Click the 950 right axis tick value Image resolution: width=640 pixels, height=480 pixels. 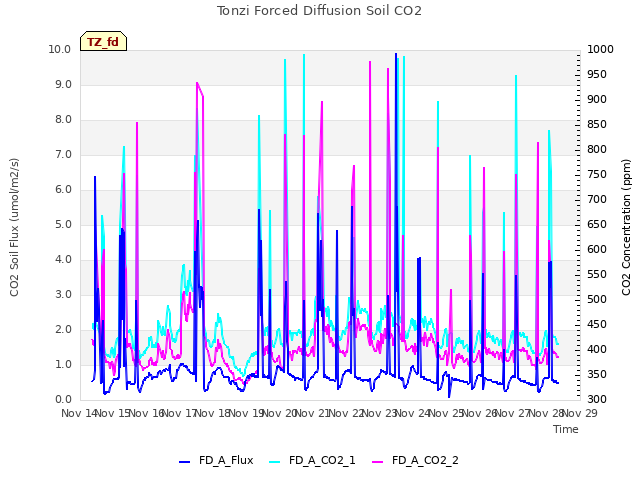coord(597,74)
